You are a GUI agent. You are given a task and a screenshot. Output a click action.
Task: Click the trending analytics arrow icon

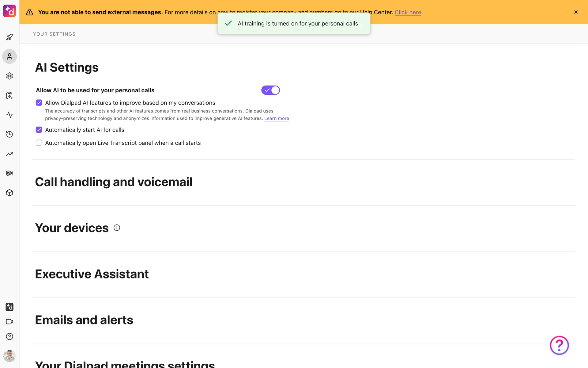pos(9,154)
